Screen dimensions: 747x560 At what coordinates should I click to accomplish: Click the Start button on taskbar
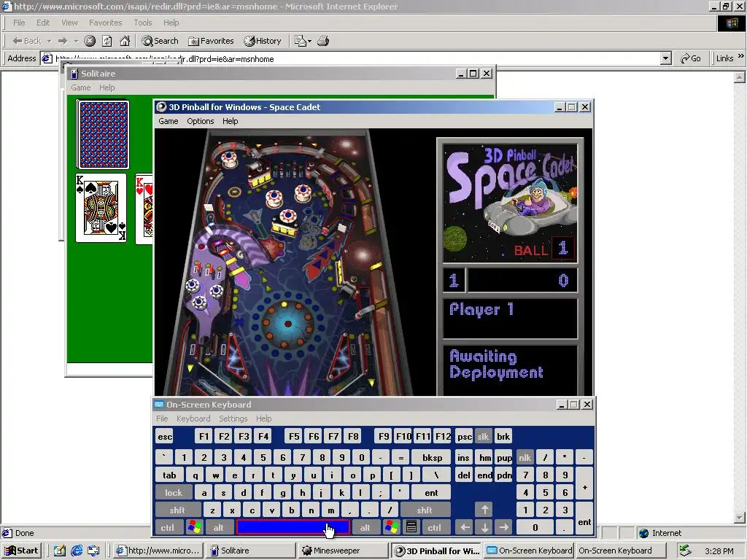21,551
